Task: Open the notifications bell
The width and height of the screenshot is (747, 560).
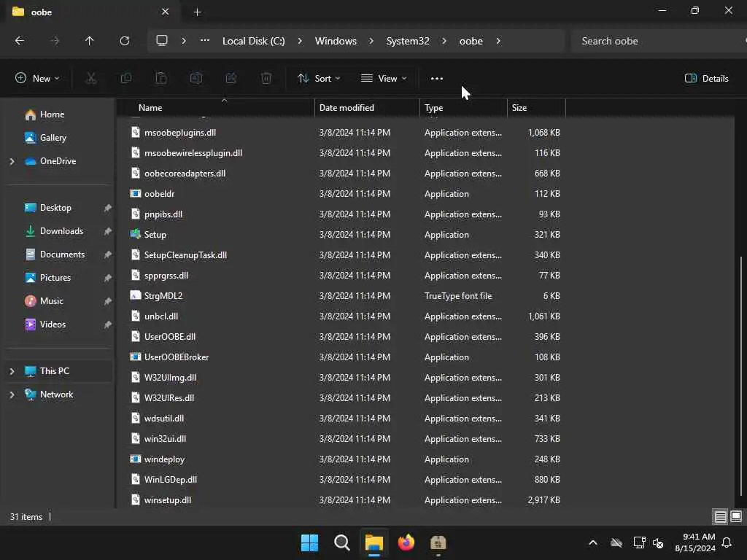Action: click(727, 542)
